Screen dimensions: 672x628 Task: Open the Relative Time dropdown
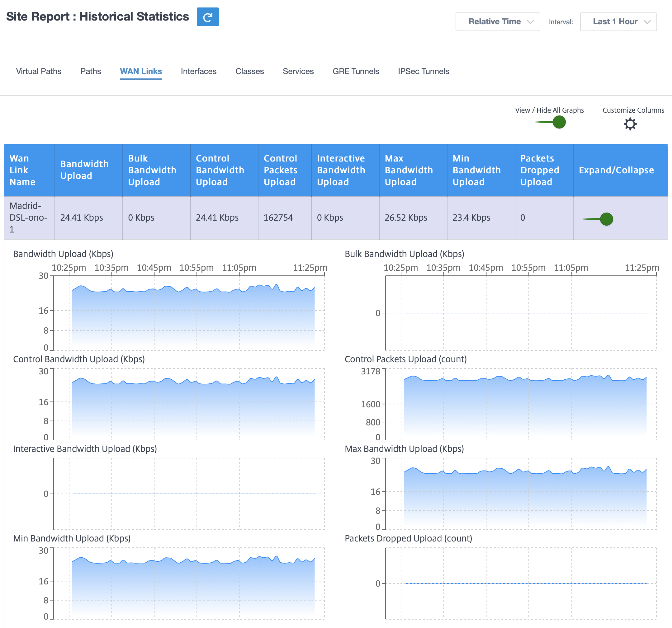(x=497, y=21)
